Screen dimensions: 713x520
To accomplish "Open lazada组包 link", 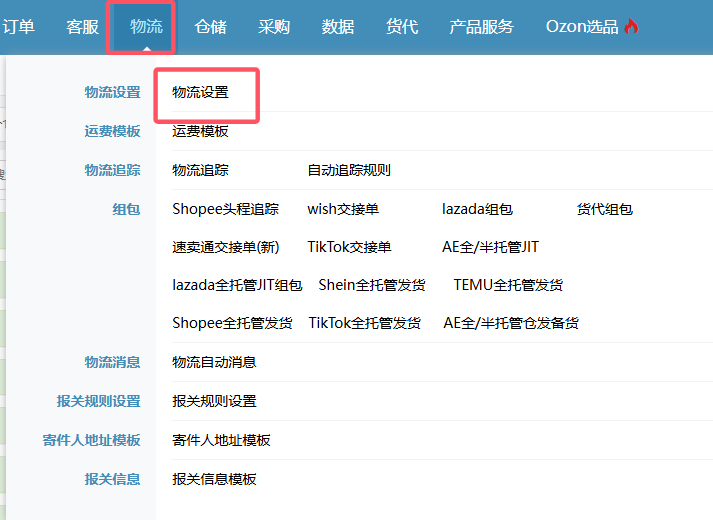I will tap(477, 209).
